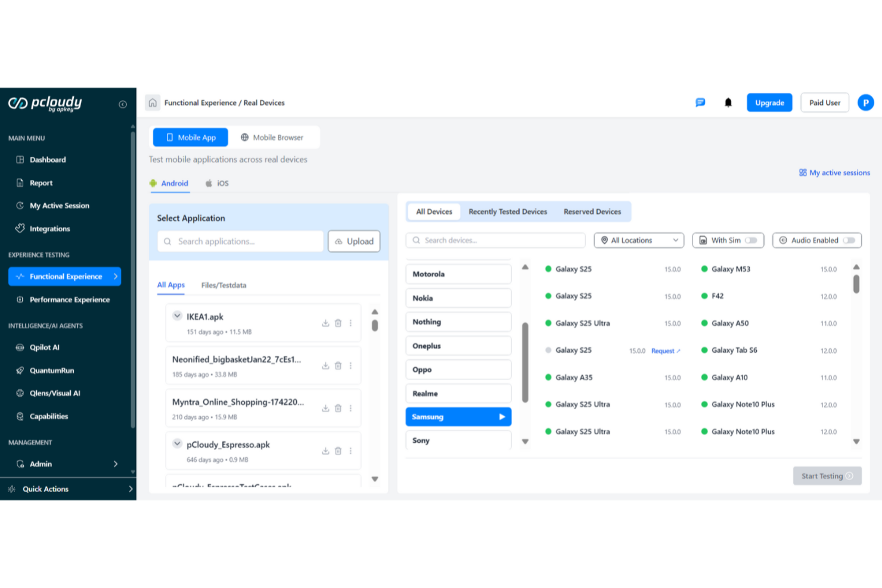Screen dimensions: 882x588
Task: Show Recently Tested Devices
Action: click(508, 211)
